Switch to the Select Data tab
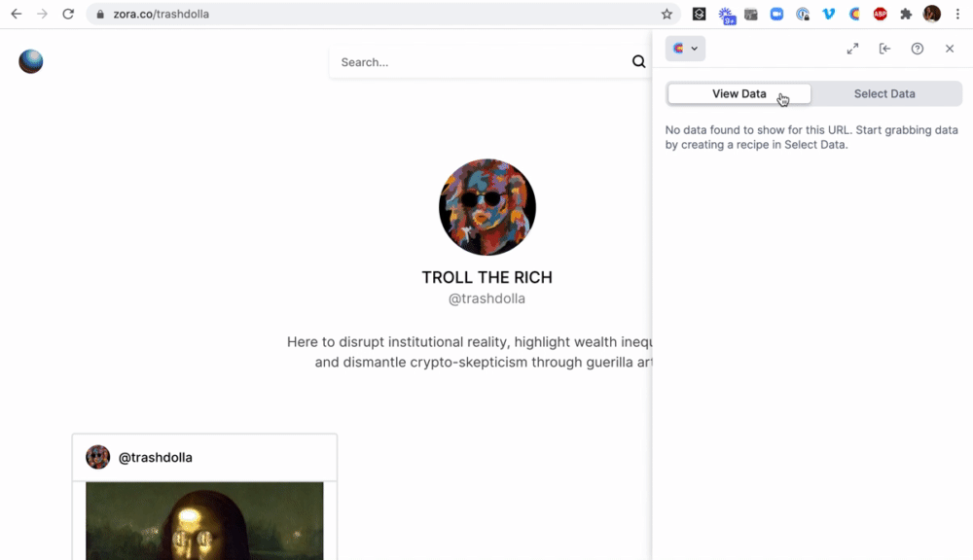This screenshot has width=973, height=560. pos(884,93)
